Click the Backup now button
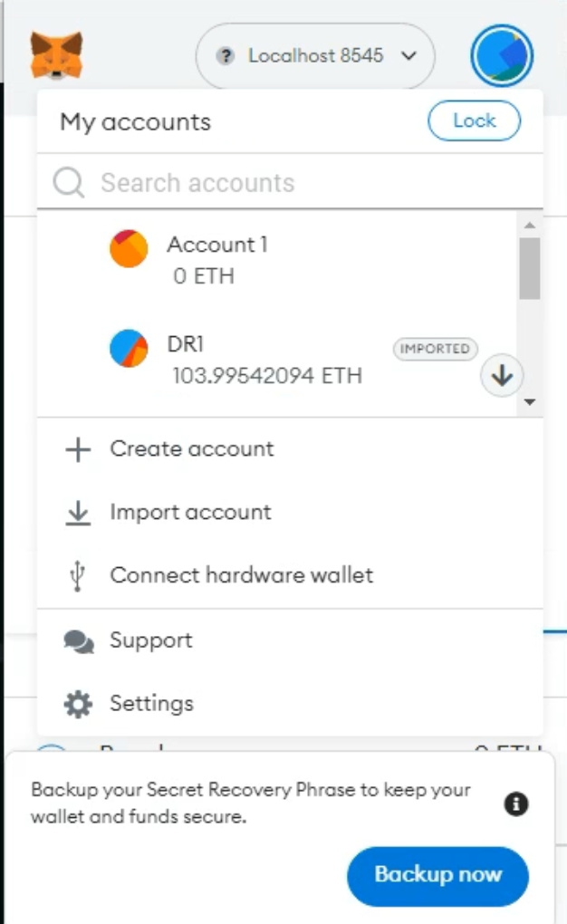567x924 pixels. (437, 875)
